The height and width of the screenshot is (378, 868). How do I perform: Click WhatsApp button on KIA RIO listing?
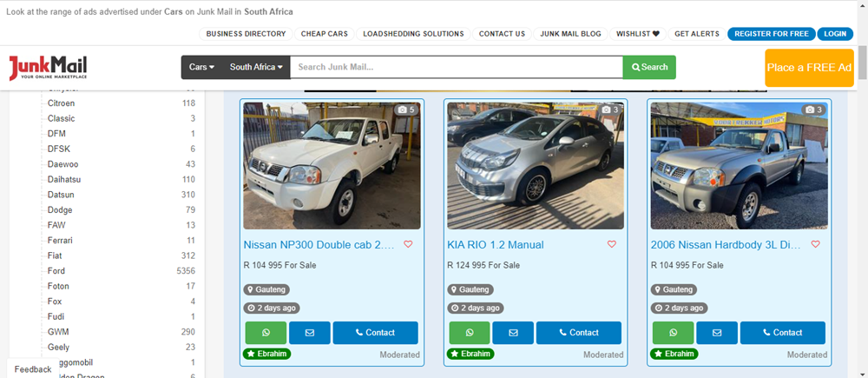(x=470, y=333)
